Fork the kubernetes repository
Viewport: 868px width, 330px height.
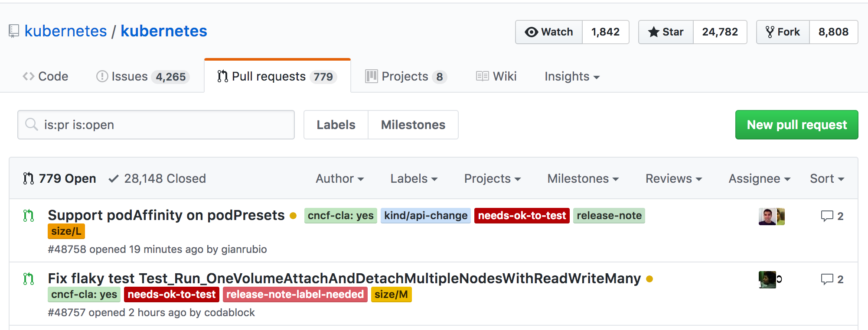[783, 32]
